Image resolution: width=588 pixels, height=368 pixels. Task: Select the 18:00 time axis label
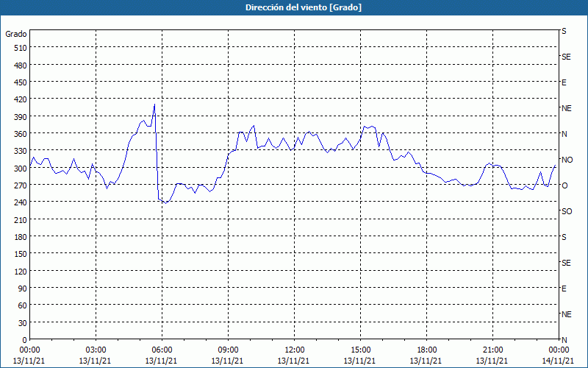pyautogui.click(x=427, y=350)
